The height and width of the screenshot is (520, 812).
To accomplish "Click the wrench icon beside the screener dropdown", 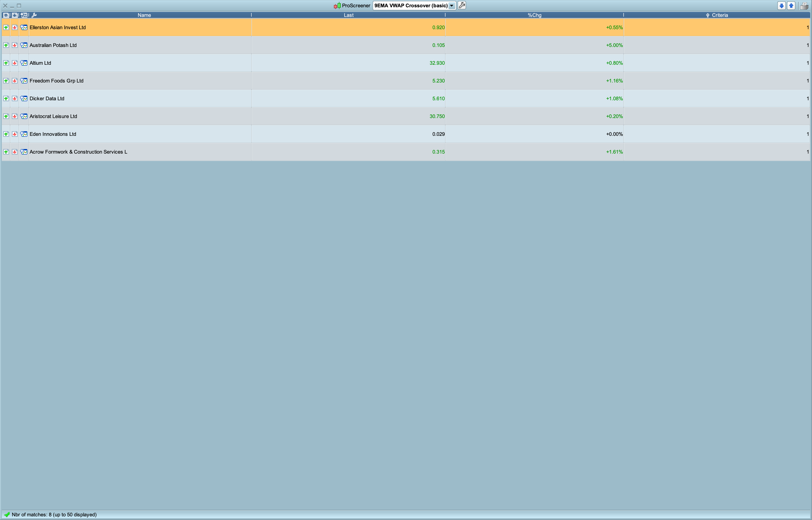I will [462, 5].
